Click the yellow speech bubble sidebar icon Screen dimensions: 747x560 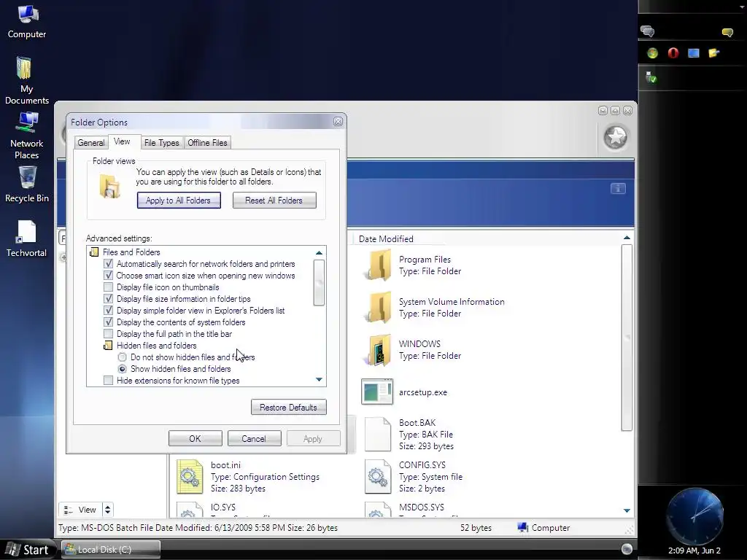pyautogui.click(x=727, y=32)
